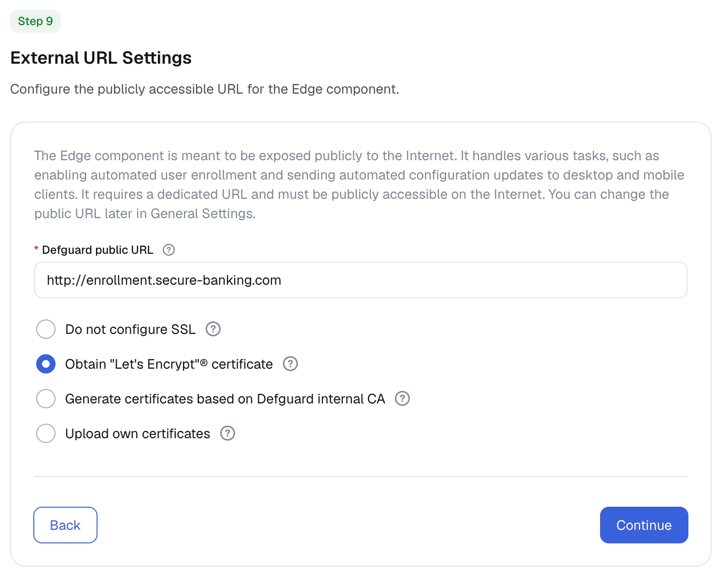Open help icon beside Do not configure SSL
This screenshot has height=582, width=728.
tap(212, 329)
